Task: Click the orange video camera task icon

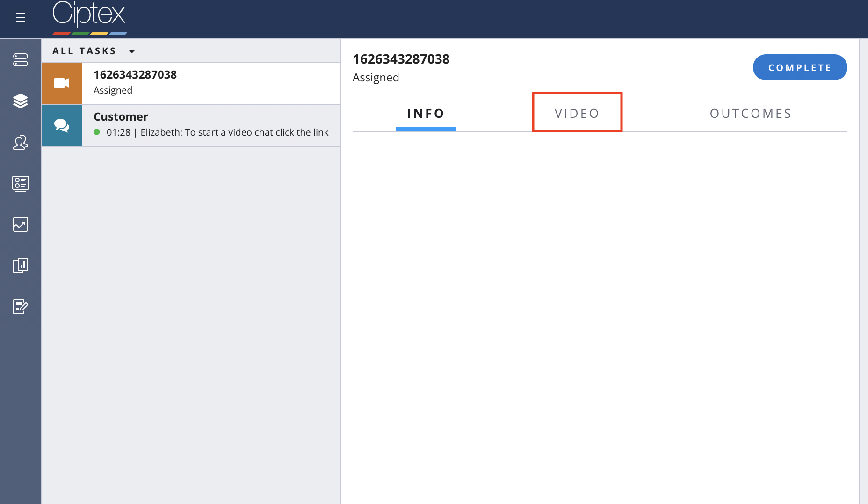Action: (62, 83)
